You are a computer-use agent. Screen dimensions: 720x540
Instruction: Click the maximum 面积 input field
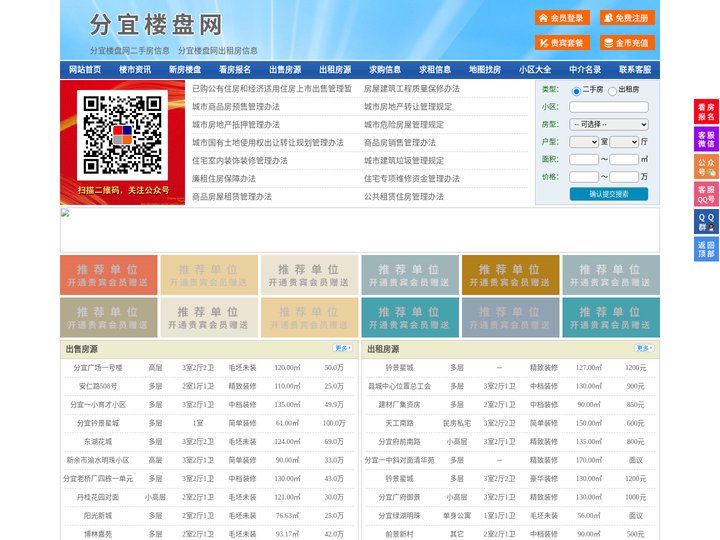[624, 159]
